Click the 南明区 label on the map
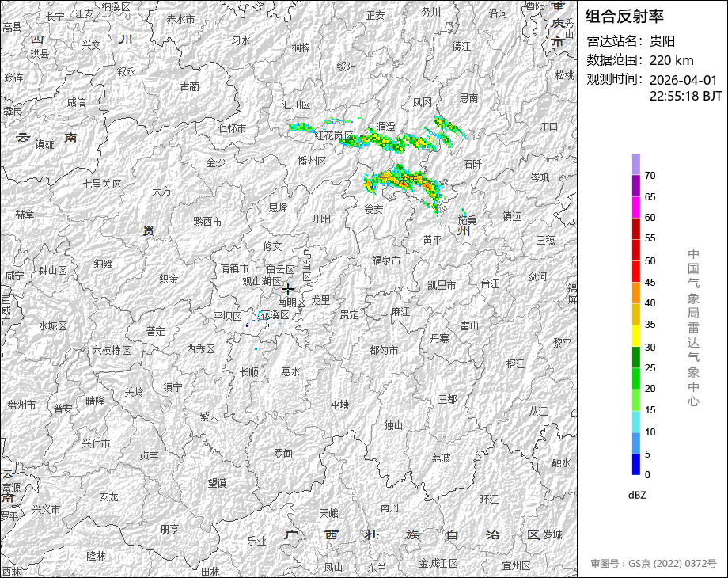 tap(291, 302)
